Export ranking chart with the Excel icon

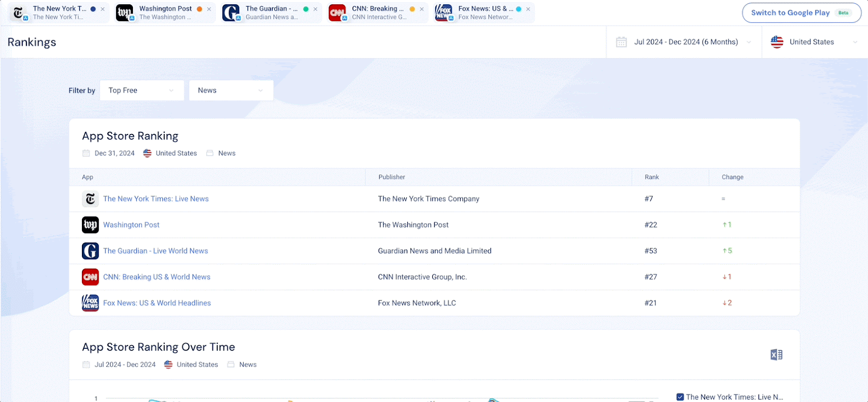point(776,355)
